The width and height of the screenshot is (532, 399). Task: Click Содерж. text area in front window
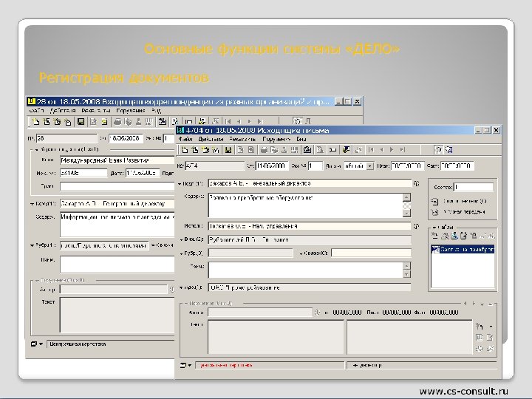click(x=305, y=205)
